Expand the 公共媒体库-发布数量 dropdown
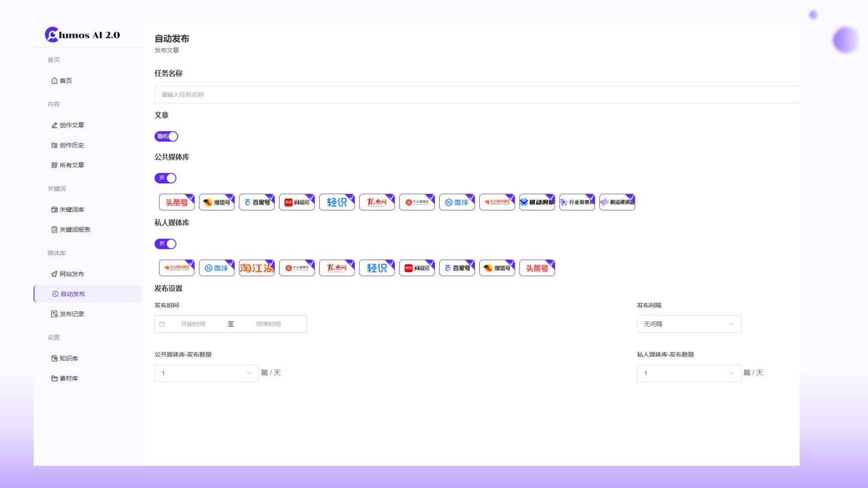The image size is (868, 488). tap(206, 373)
